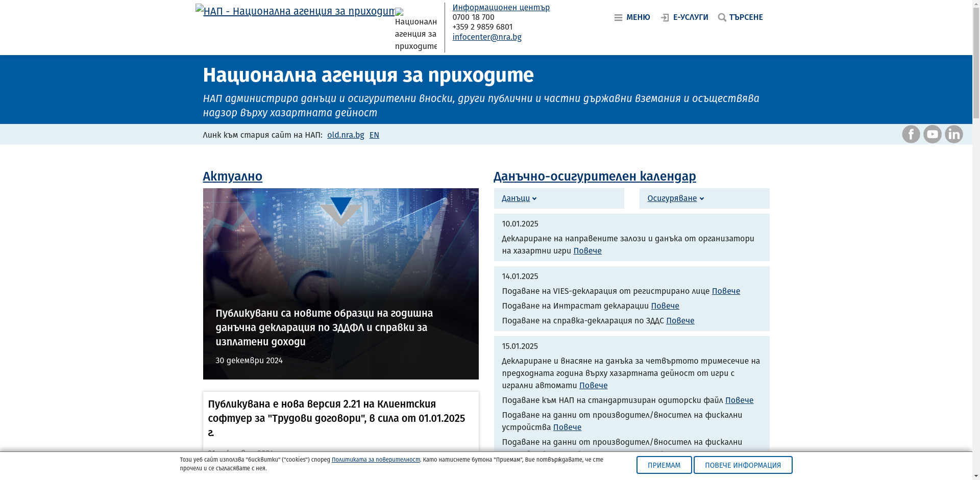Open the Информационен център link
The width and height of the screenshot is (980, 480).
tap(501, 7)
